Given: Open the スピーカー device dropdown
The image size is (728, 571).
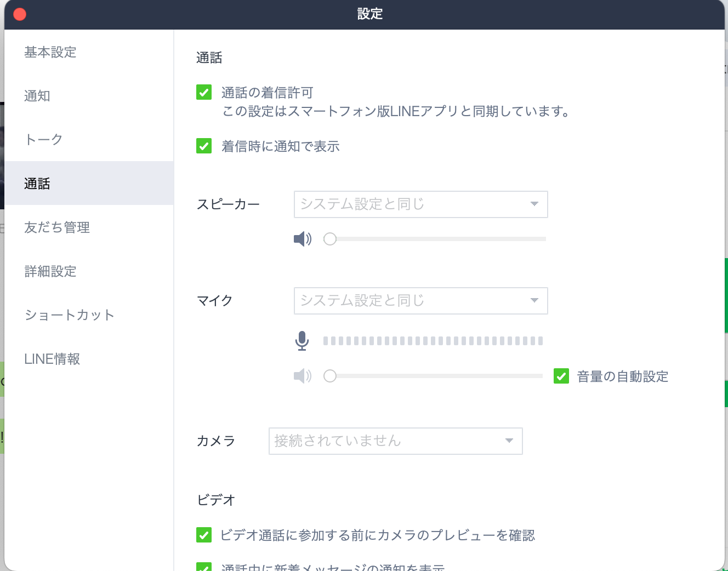Looking at the screenshot, I should click(x=420, y=204).
